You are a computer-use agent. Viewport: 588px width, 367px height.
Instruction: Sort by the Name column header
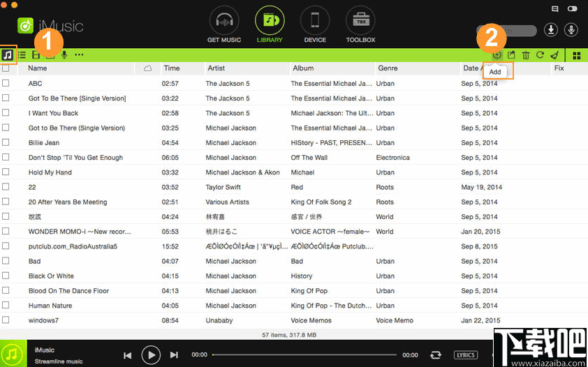pos(38,68)
